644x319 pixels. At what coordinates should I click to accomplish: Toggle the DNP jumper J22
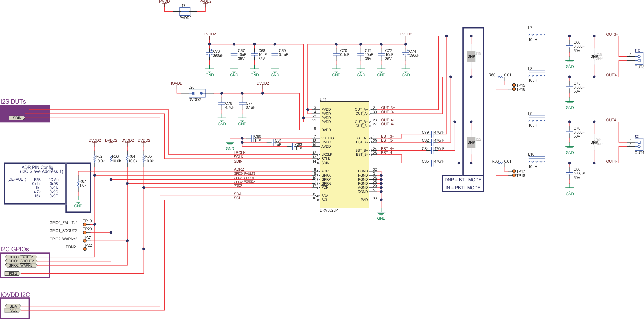[471, 142]
